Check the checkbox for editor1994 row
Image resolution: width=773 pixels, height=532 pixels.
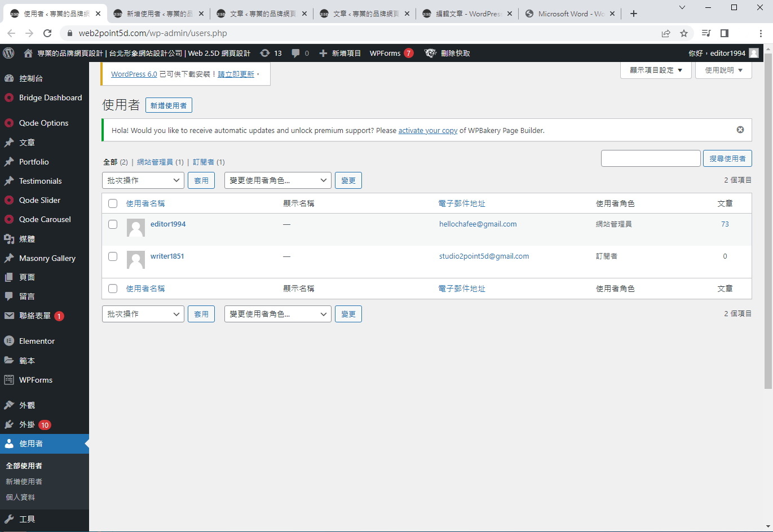[113, 224]
